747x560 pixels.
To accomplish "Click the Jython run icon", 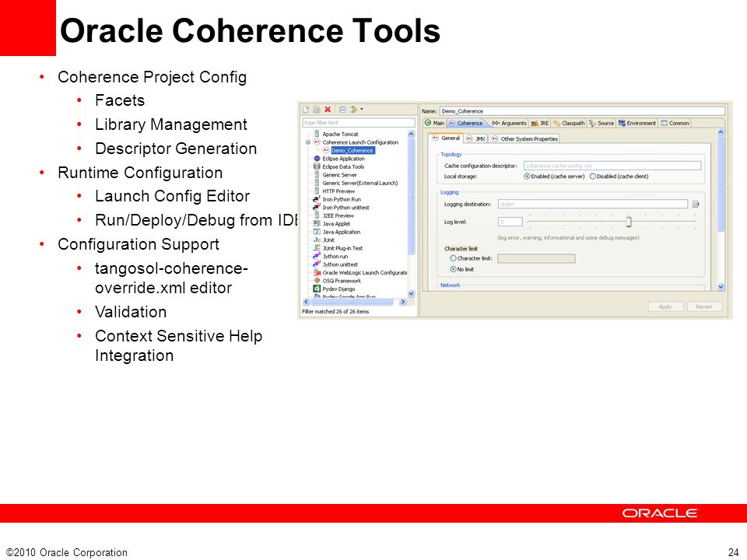I will pos(317,256).
